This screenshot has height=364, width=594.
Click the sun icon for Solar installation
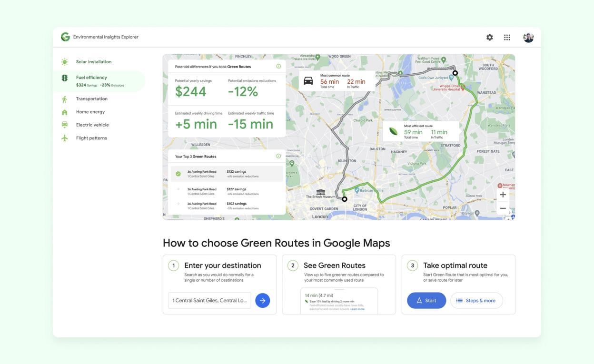point(65,62)
